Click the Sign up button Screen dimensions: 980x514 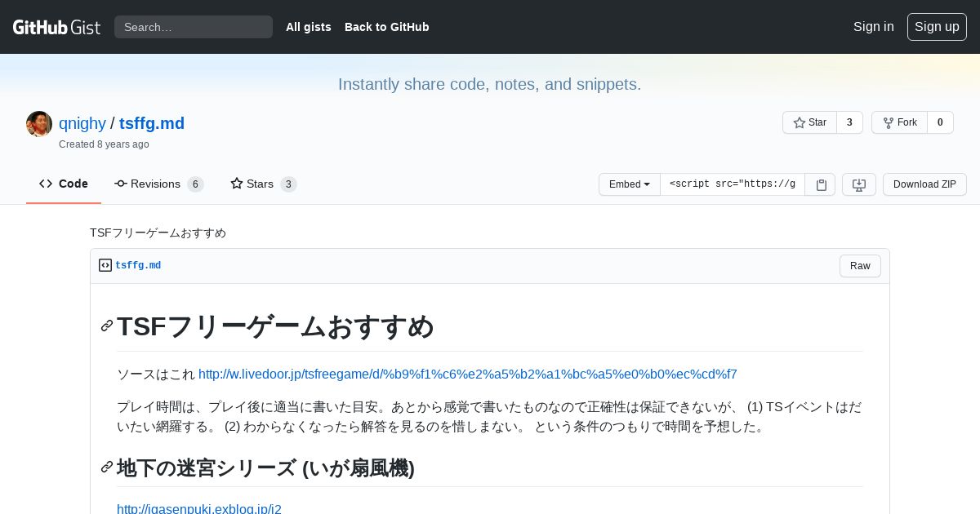[x=937, y=27]
